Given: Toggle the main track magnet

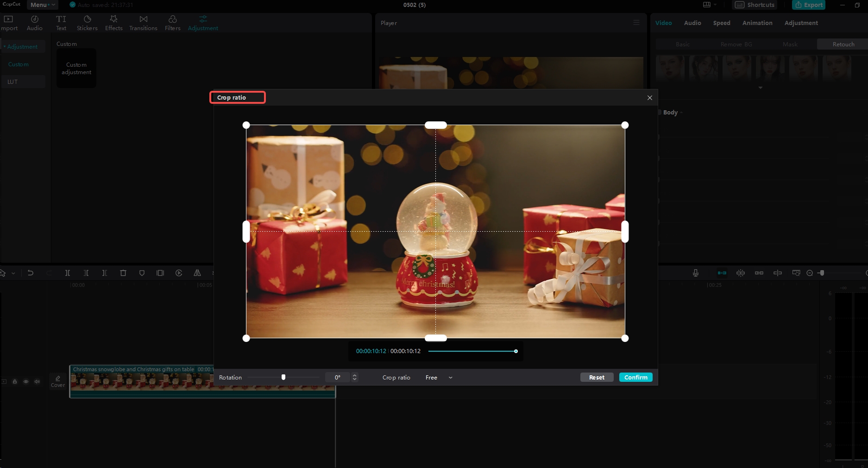Looking at the screenshot, I should pyautogui.click(x=722, y=273).
